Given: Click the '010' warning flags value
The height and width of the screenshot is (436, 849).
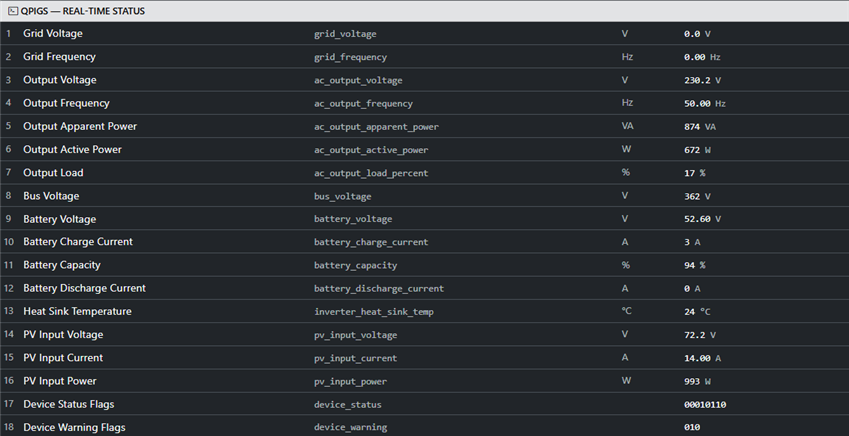Looking at the screenshot, I should pyautogui.click(x=692, y=428).
